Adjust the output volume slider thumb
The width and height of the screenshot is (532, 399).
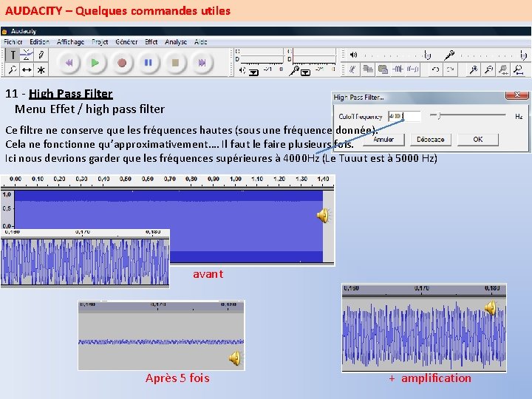(428, 55)
